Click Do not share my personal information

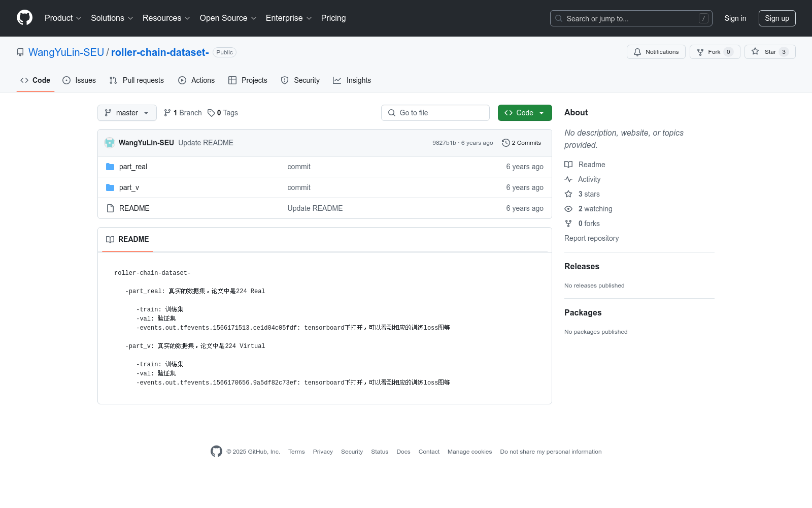tap(551, 452)
